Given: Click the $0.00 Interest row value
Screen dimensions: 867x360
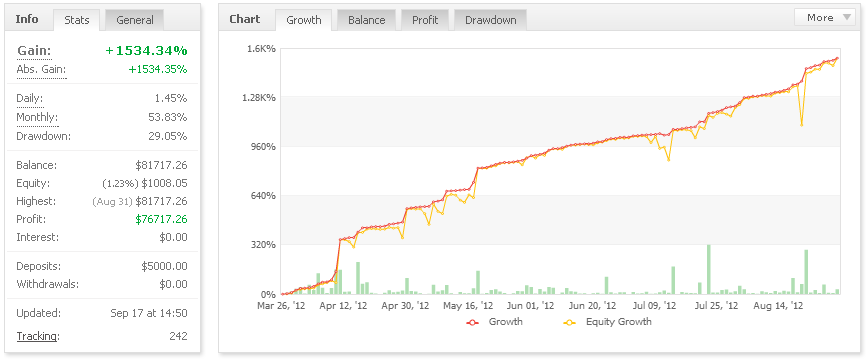Looking at the screenshot, I should point(173,237).
